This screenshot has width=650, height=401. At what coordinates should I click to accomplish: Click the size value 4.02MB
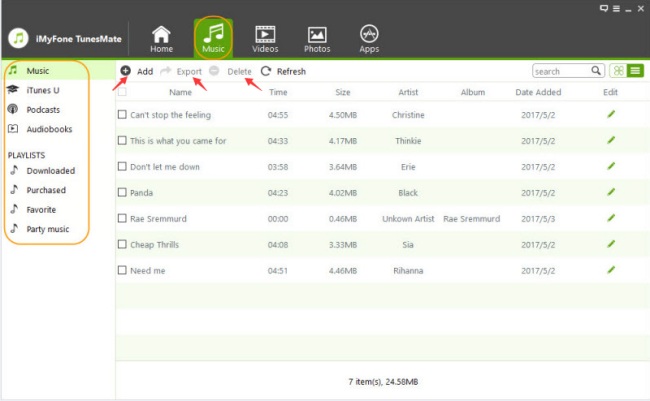point(343,193)
